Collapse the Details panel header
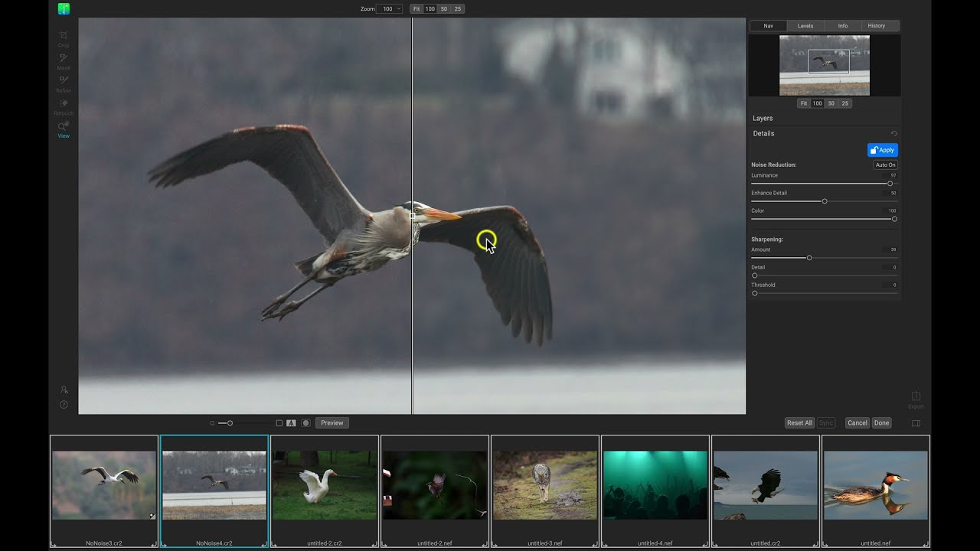This screenshot has height=551, width=980. (x=764, y=134)
